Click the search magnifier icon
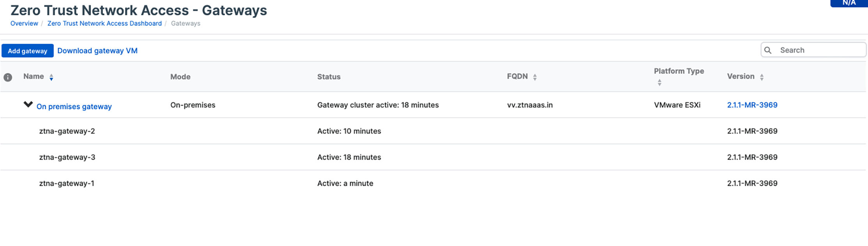The height and width of the screenshot is (246, 868). pyautogui.click(x=768, y=50)
